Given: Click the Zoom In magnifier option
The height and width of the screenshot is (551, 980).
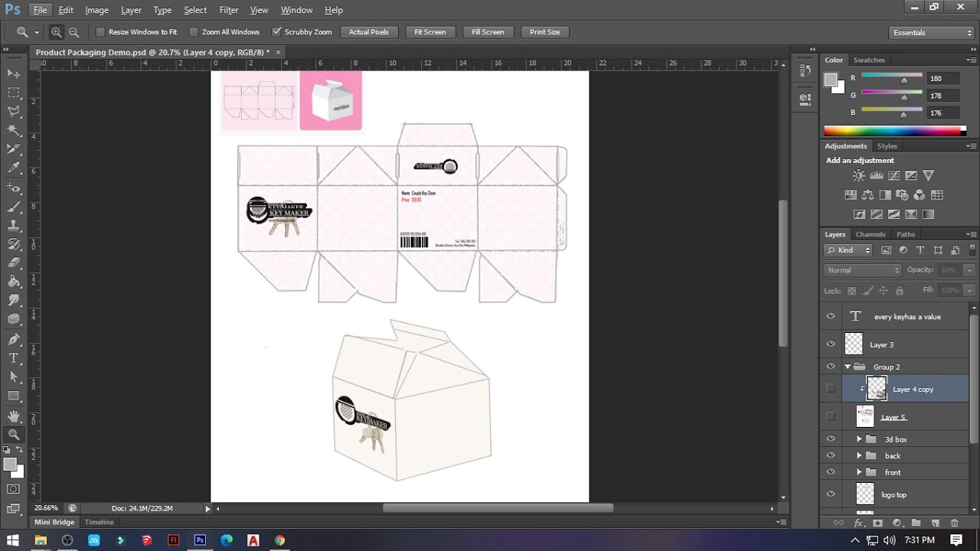Looking at the screenshot, I should click(57, 32).
